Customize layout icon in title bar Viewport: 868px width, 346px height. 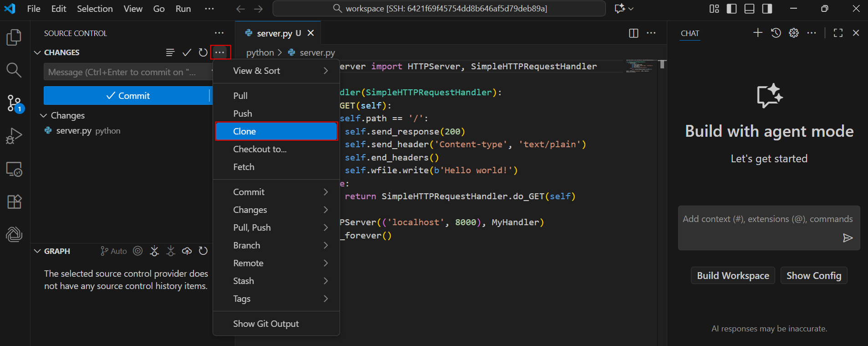click(x=714, y=9)
